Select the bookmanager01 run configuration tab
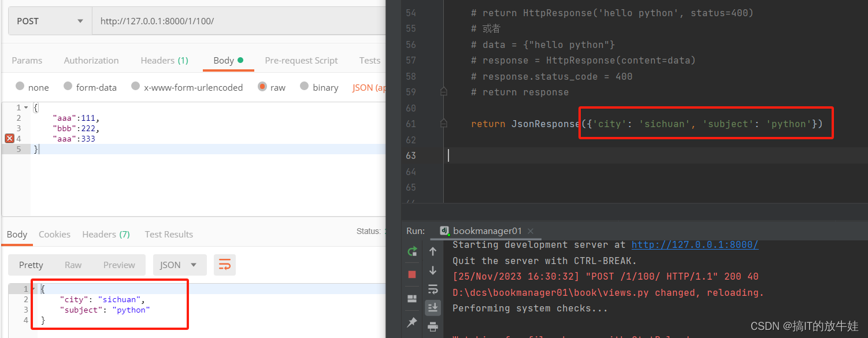 pyautogui.click(x=487, y=231)
